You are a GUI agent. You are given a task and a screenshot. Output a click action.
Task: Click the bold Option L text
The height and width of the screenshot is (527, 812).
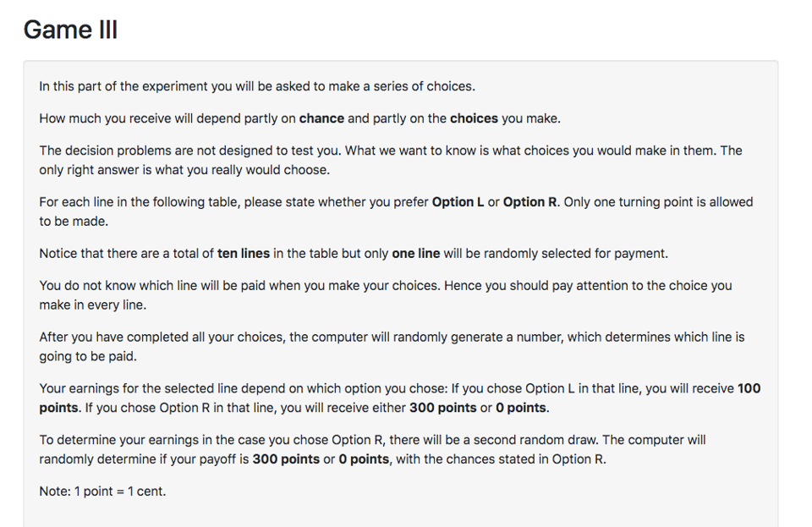[x=458, y=202]
